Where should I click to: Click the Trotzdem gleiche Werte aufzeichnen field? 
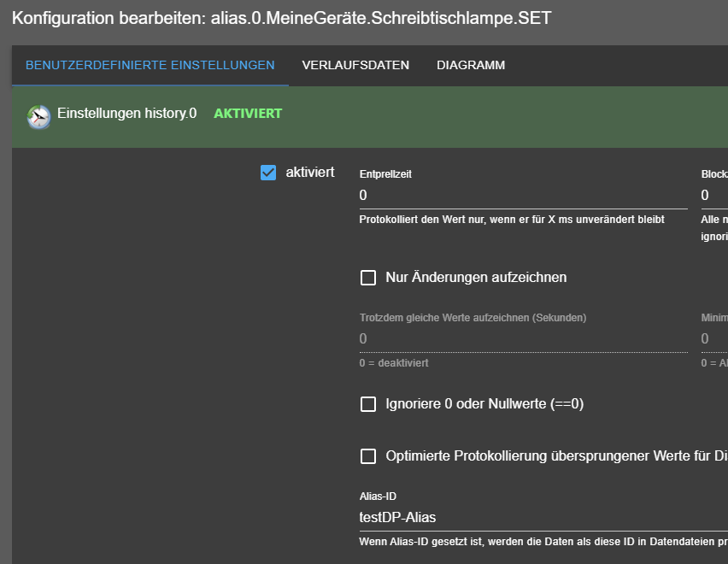click(x=523, y=339)
